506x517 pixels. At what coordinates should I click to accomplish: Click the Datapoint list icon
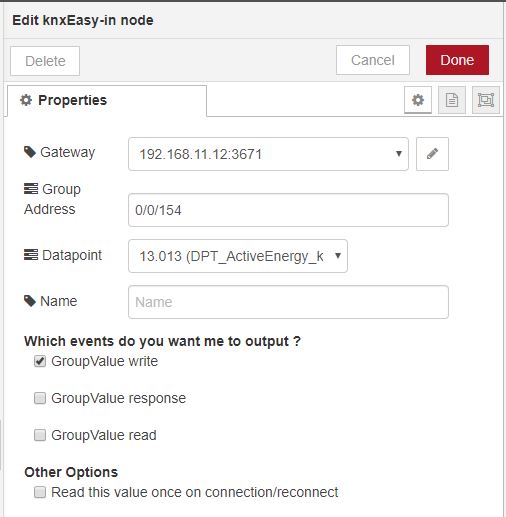(31, 255)
